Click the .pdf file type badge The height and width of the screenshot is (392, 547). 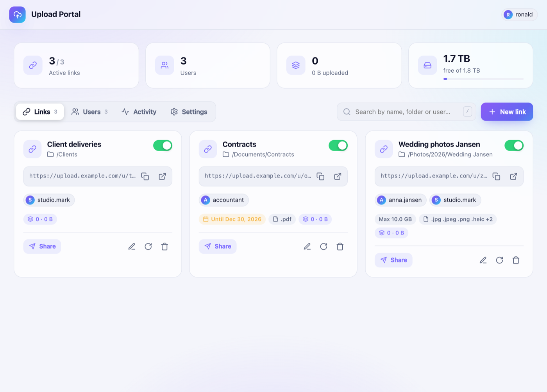coord(282,219)
